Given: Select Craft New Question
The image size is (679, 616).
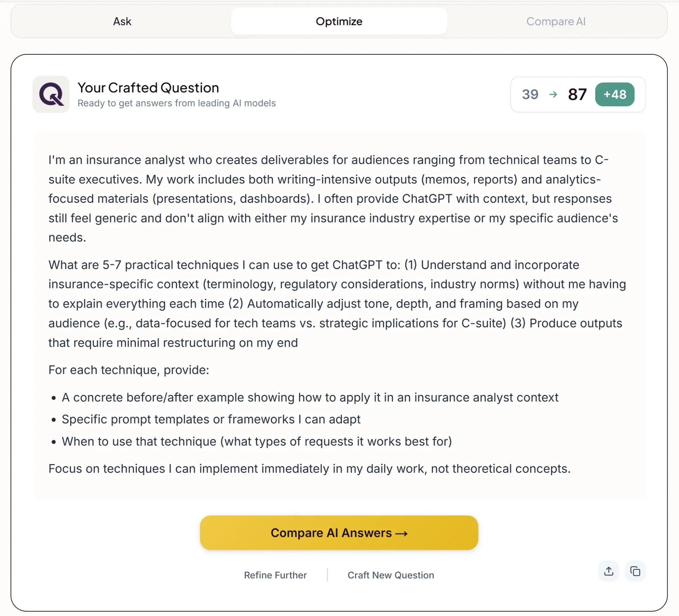Looking at the screenshot, I should point(390,575).
